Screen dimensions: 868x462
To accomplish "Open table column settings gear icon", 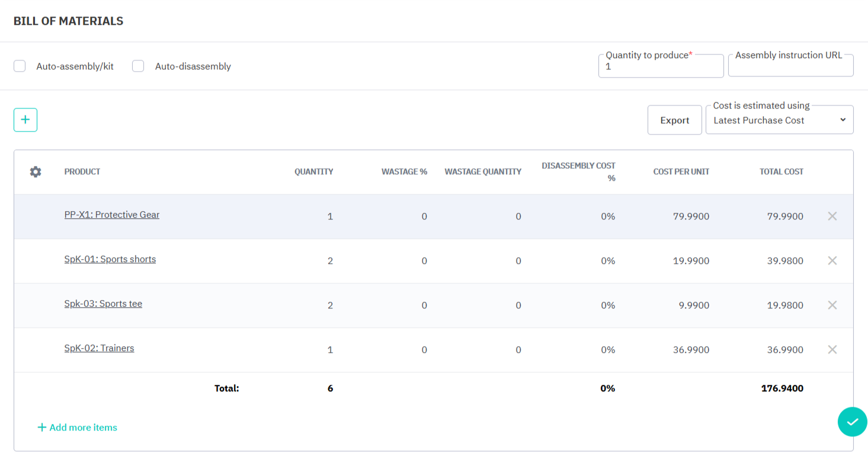I will (36, 172).
